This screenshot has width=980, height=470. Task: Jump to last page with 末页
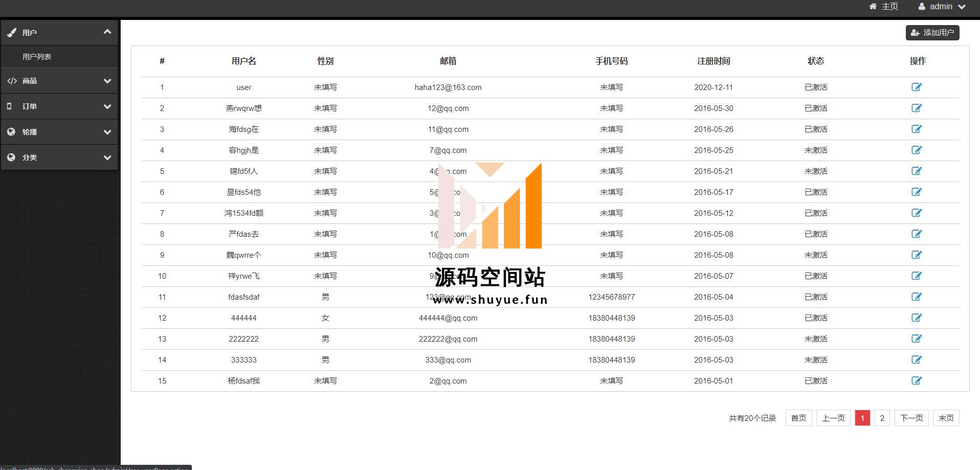(946, 418)
